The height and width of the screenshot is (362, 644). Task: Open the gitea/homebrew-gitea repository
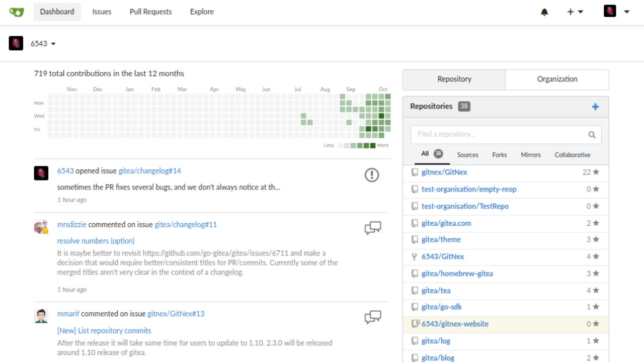457,274
